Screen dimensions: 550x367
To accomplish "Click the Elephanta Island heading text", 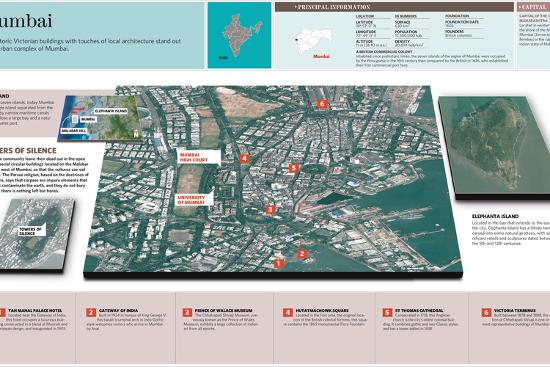I will click(495, 216).
